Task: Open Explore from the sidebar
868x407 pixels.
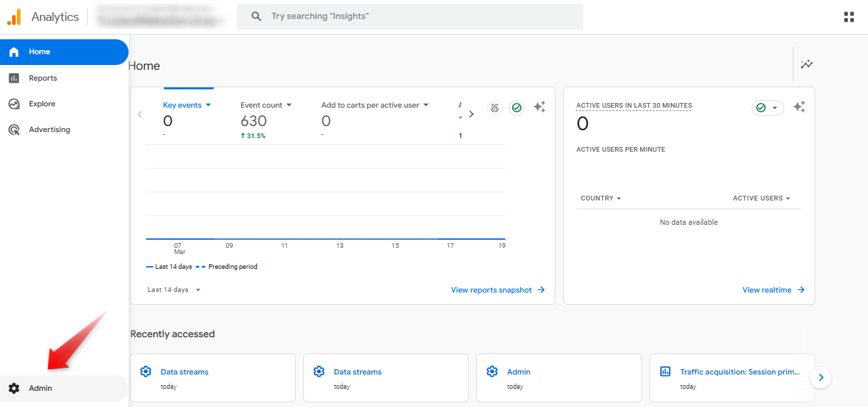Action: click(x=64, y=104)
